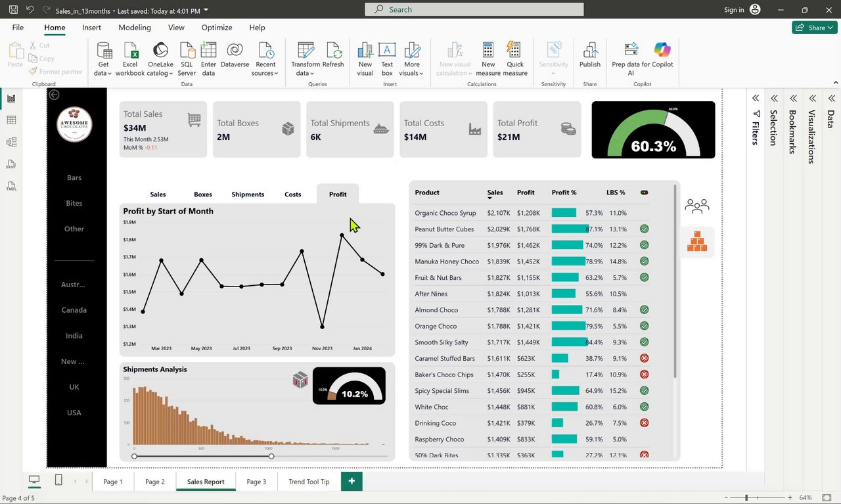Add a New visual
The height and width of the screenshot is (504, 841).
tap(365, 59)
